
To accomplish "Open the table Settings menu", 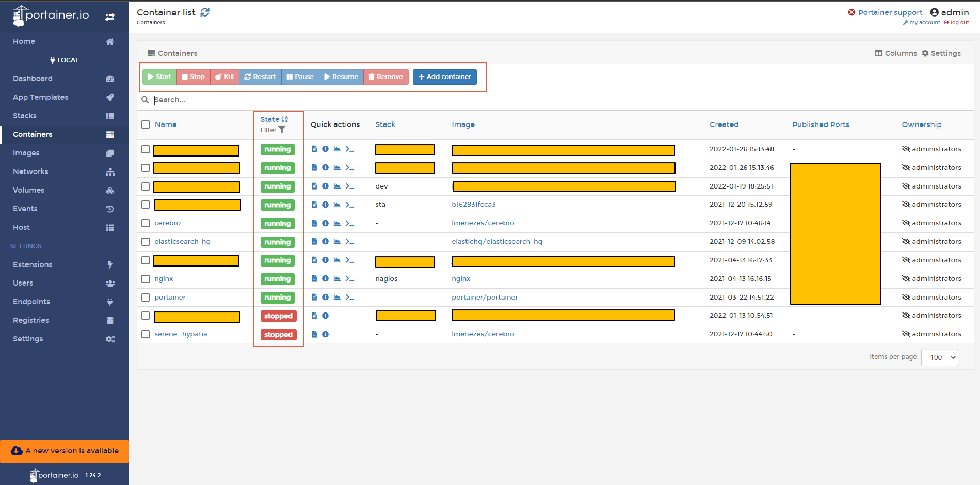I will 941,53.
